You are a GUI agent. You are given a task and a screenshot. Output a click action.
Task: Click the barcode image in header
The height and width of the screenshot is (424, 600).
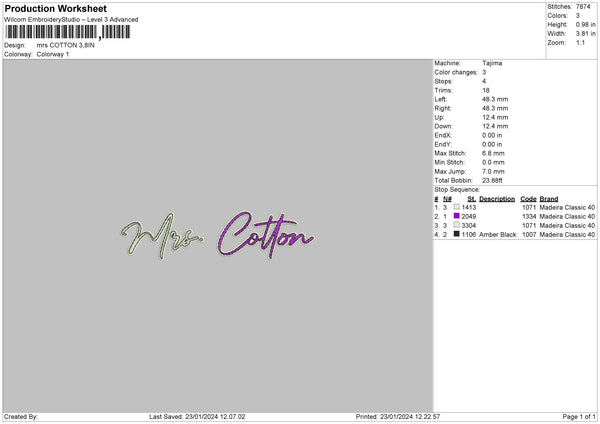[x=68, y=32]
